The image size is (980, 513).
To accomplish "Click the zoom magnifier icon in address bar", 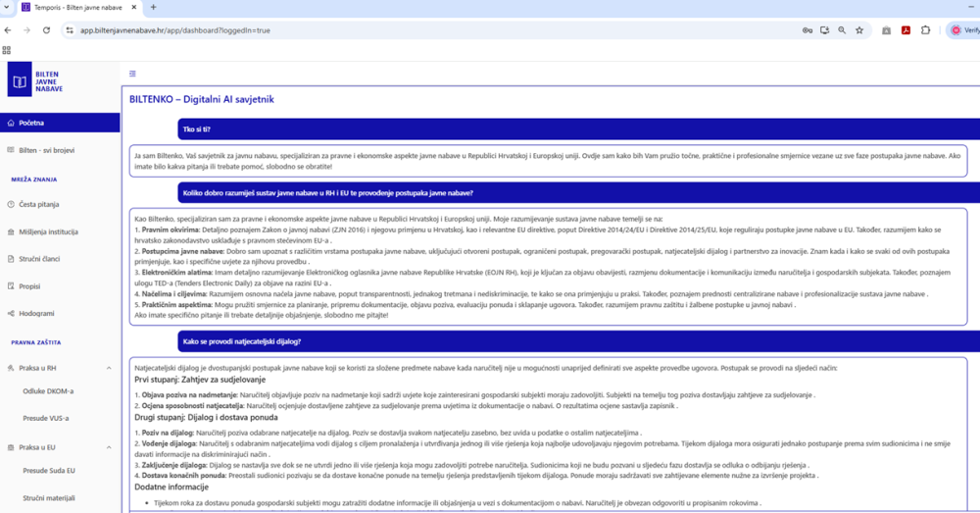I will 842,30.
